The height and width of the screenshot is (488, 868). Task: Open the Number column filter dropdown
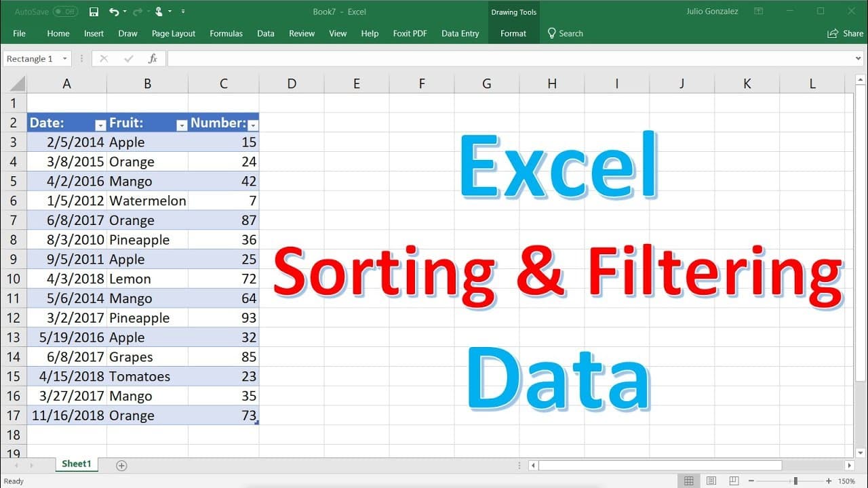(253, 125)
